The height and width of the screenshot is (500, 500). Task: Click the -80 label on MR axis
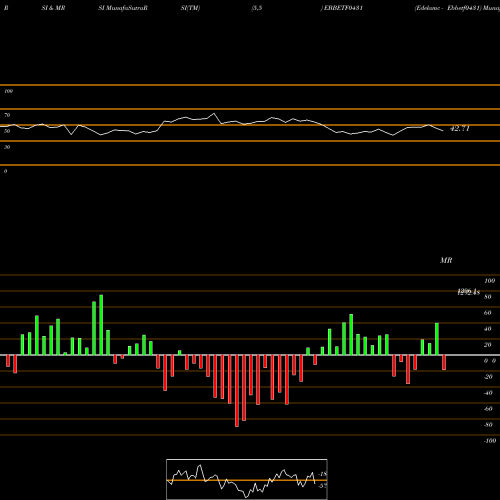coord(488,425)
